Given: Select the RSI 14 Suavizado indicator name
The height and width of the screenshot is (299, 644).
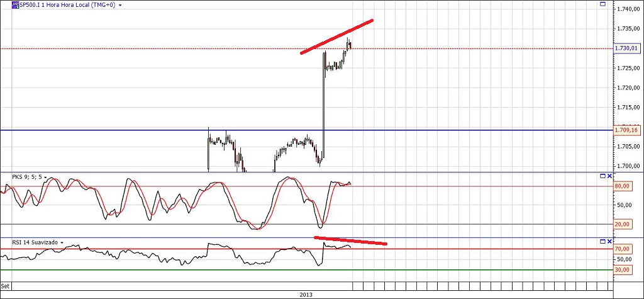Looking at the screenshot, I should pos(35,242).
